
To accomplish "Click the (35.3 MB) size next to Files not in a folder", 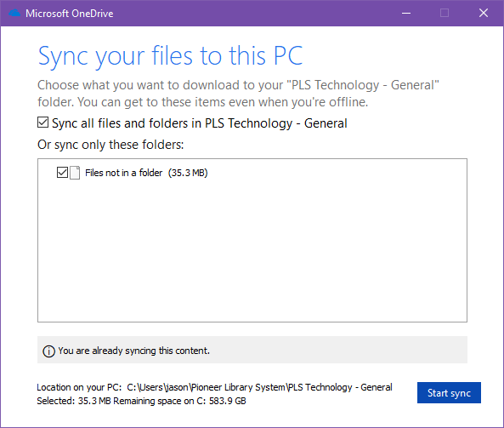I will tap(188, 173).
